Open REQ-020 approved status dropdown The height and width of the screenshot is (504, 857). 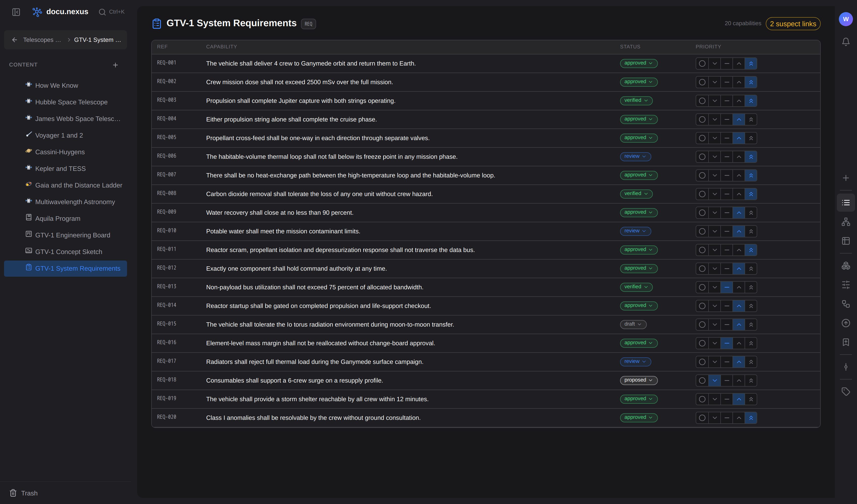[x=638, y=418]
